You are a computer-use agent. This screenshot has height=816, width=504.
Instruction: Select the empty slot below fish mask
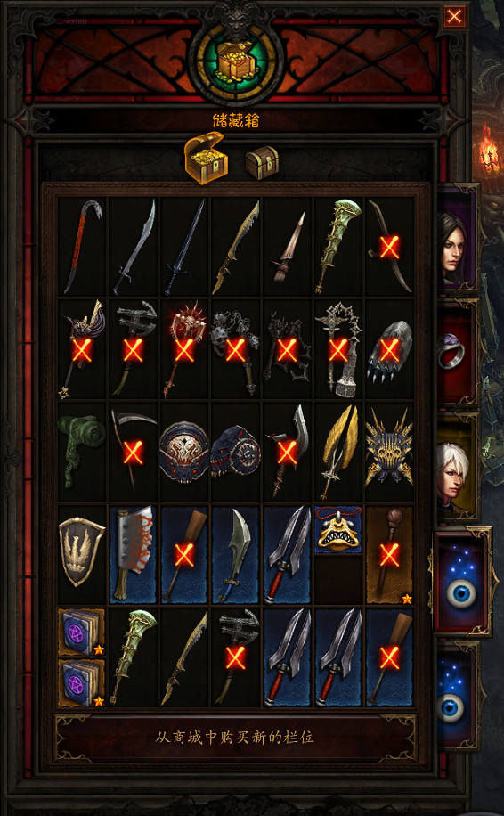338,580
